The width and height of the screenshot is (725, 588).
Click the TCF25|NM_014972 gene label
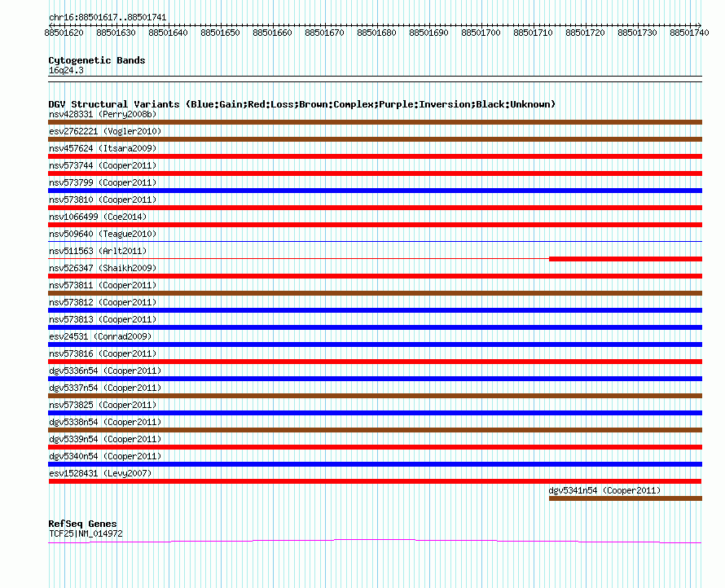click(86, 533)
